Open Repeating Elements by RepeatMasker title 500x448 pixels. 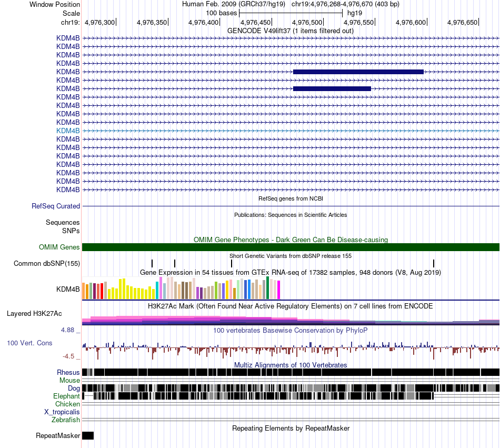[291, 428]
